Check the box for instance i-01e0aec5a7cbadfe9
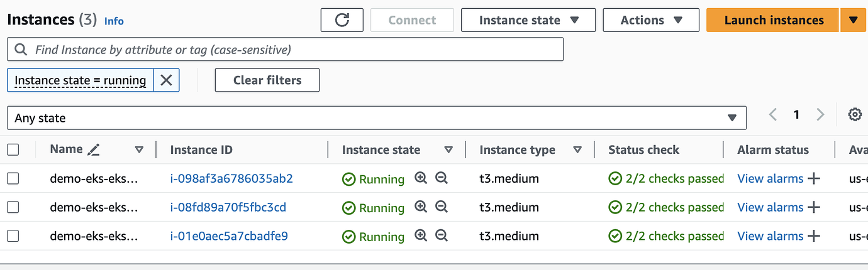868x270 pixels. tap(13, 237)
